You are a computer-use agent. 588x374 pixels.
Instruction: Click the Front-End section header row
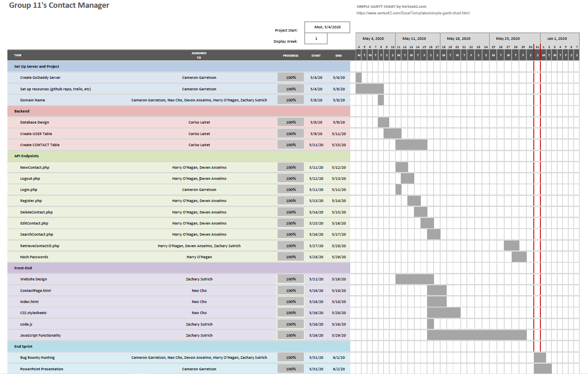click(x=23, y=268)
